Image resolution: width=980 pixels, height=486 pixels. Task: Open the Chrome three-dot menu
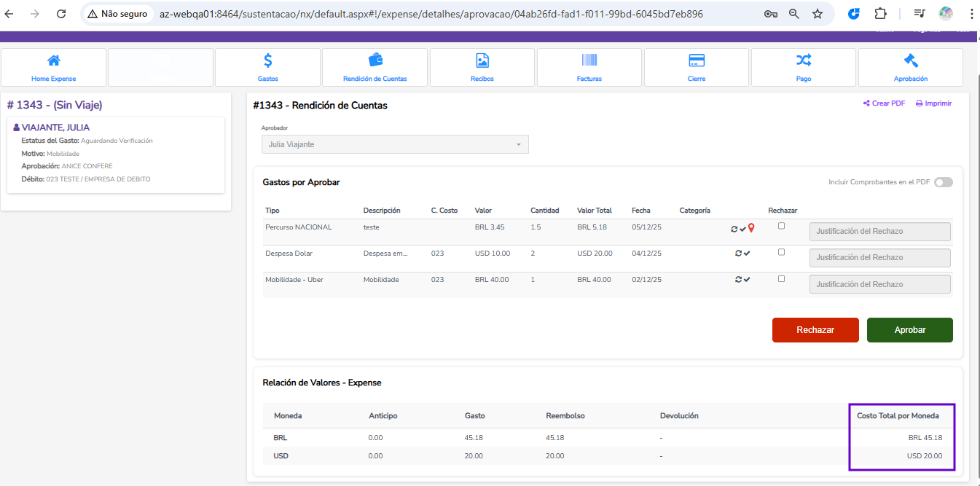pyautogui.click(x=970, y=13)
